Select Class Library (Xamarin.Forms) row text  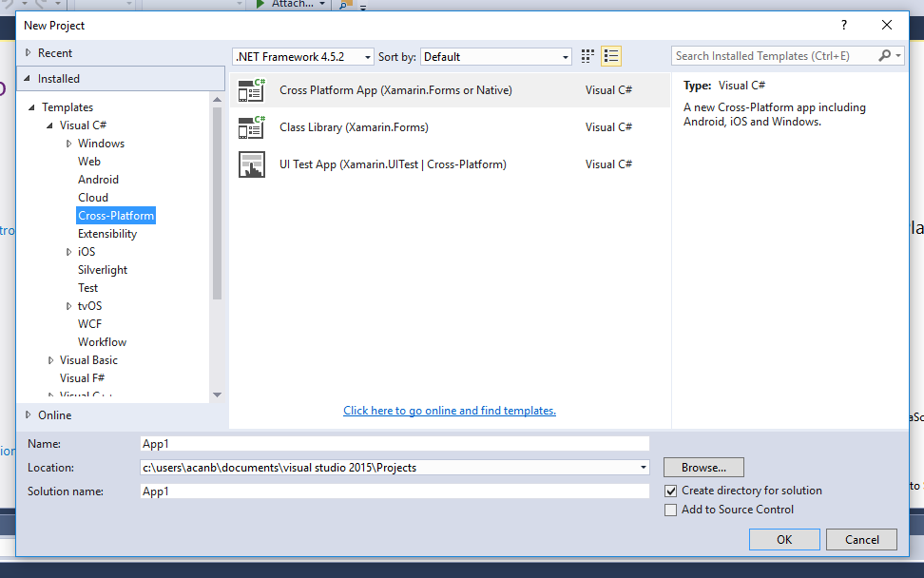[355, 127]
